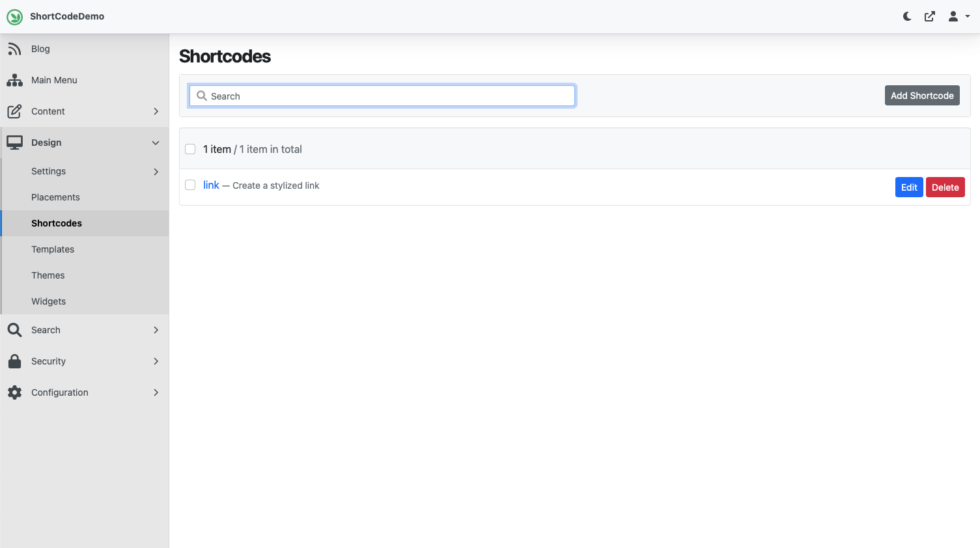Check the select-all items checkbox

click(190, 149)
